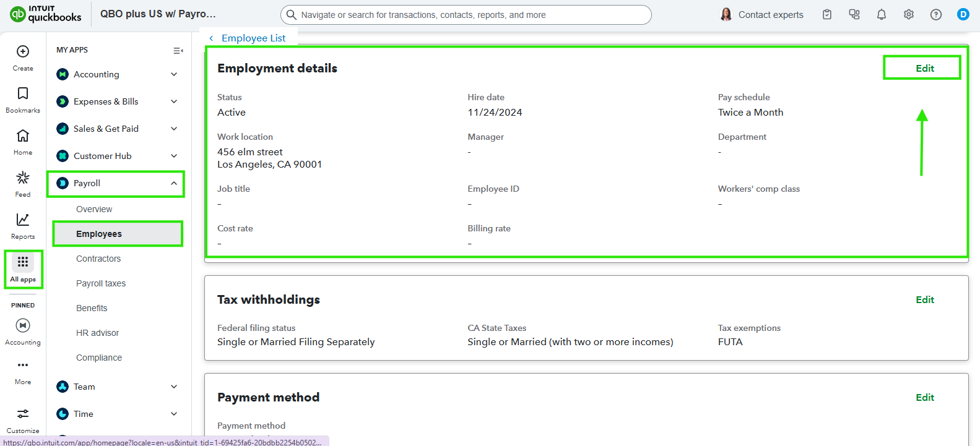Open the help question mark
The width and height of the screenshot is (980, 446).
click(936, 14)
